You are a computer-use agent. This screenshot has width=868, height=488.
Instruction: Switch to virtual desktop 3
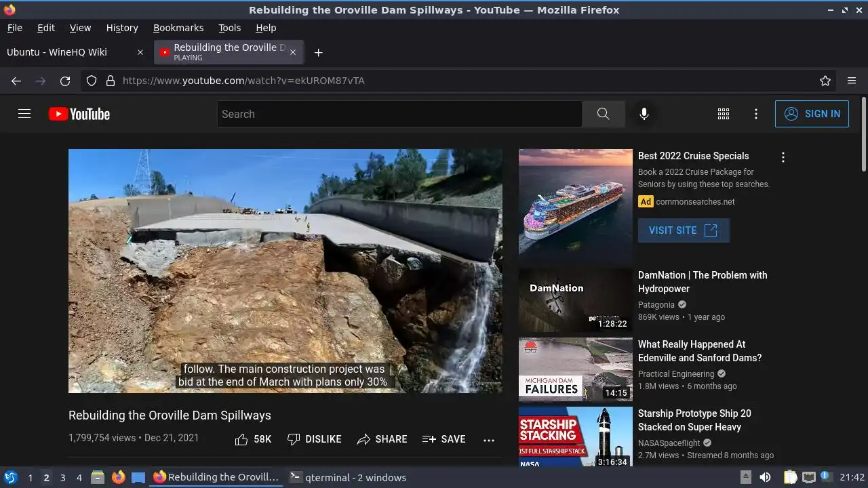click(x=62, y=477)
